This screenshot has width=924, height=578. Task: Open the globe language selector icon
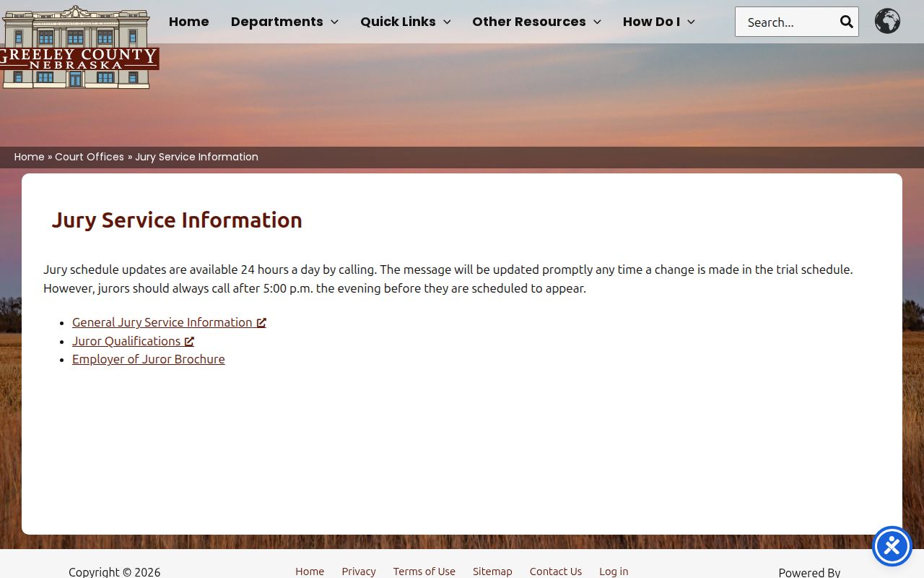[x=887, y=21]
